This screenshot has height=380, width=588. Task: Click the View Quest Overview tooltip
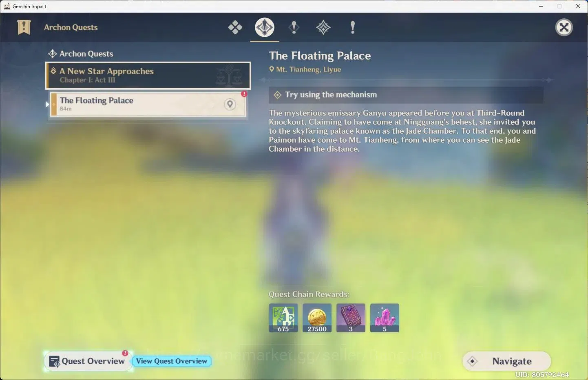tap(172, 361)
